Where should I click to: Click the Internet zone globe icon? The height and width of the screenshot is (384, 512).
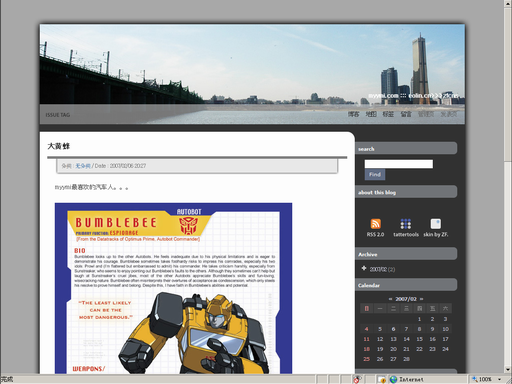[393, 379]
